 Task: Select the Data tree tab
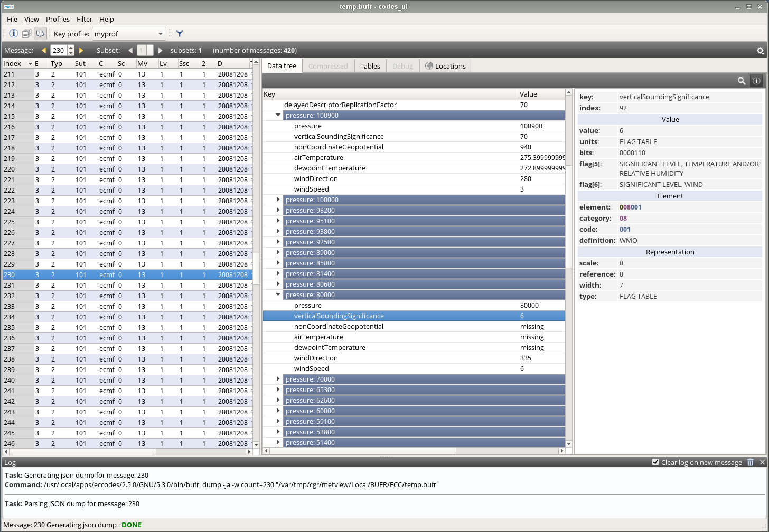[282, 65]
